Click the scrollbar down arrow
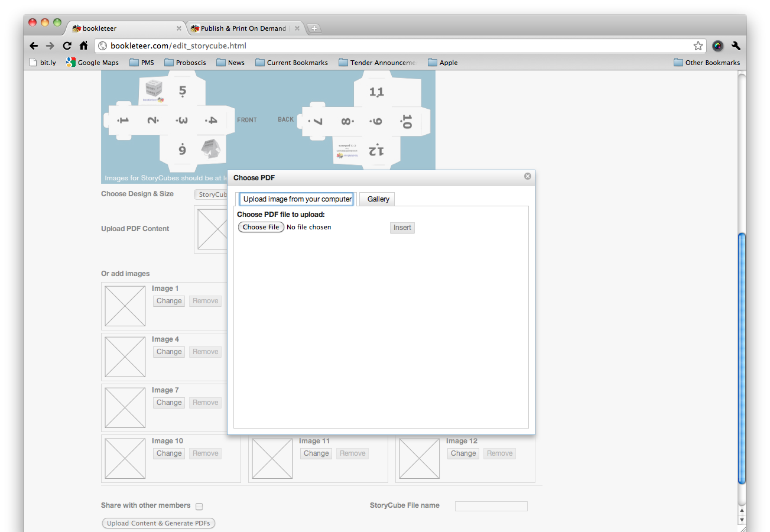The image size is (770, 532). point(742,520)
